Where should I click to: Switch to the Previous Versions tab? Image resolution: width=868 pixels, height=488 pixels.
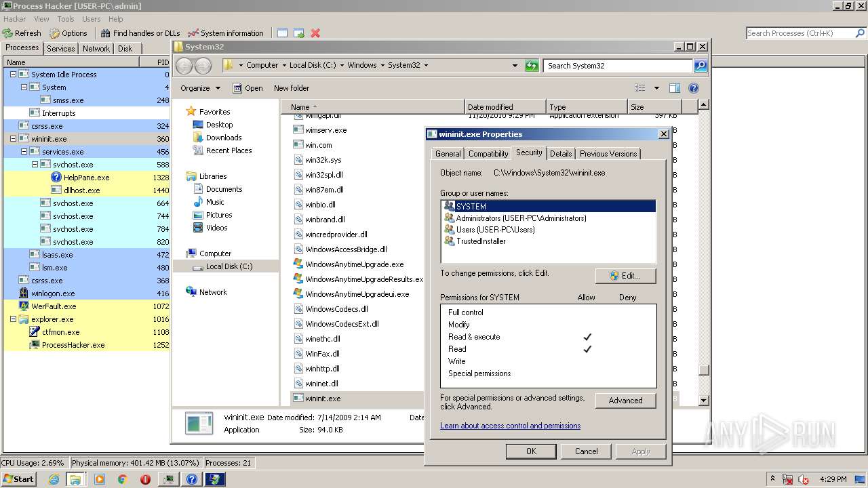[x=608, y=154]
